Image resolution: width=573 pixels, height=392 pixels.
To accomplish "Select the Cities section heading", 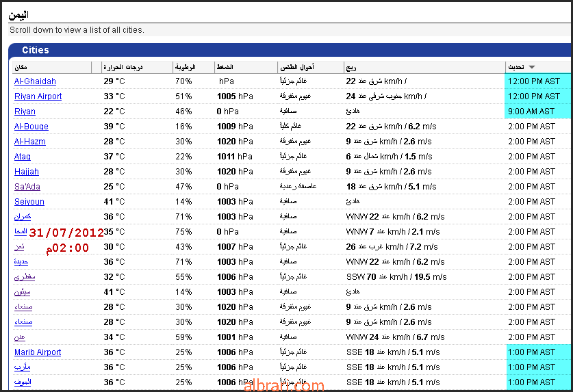I will (36, 50).
